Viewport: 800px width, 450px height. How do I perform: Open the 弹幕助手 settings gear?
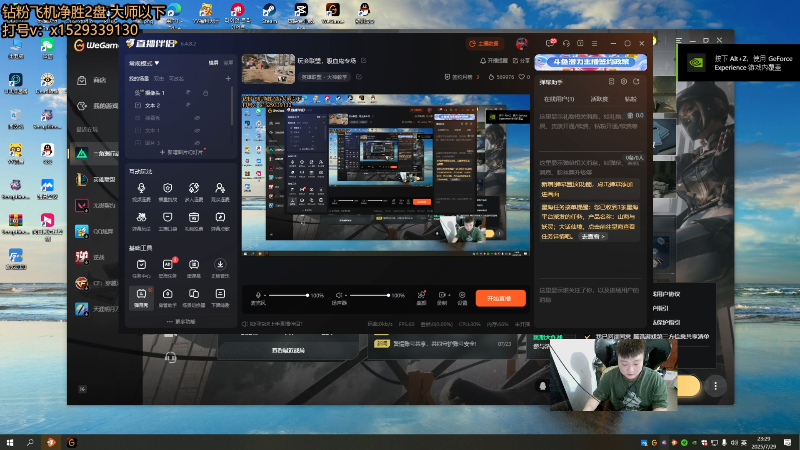click(x=623, y=82)
